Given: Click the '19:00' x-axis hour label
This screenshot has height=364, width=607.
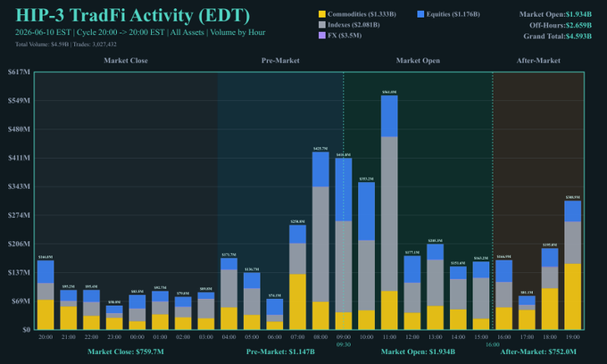Looking at the screenshot, I should (x=572, y=337).
